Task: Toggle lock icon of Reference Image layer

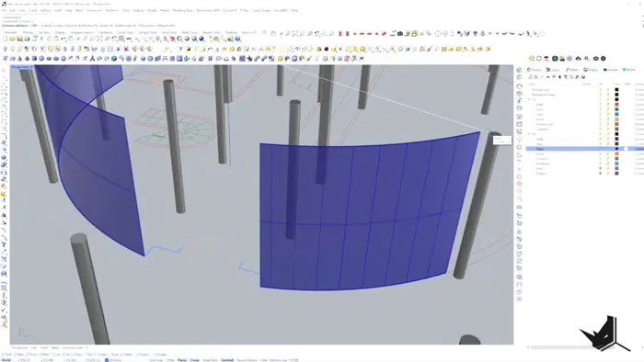Action: [x=608, y=95]
